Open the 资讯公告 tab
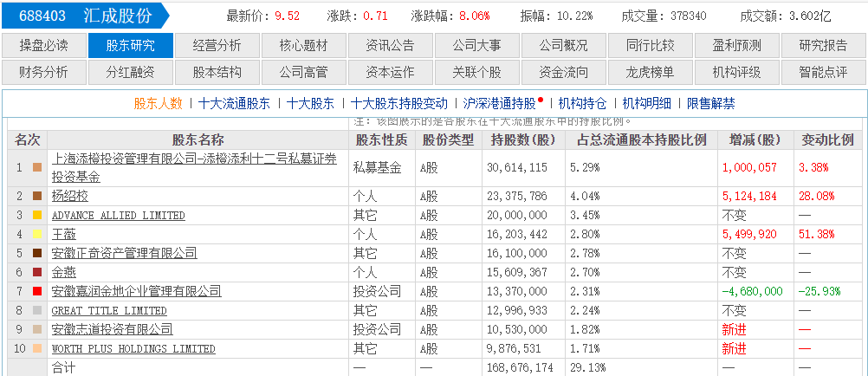This screenshot has height=376, width=868. pyautogui.click(x=391, y=45)
